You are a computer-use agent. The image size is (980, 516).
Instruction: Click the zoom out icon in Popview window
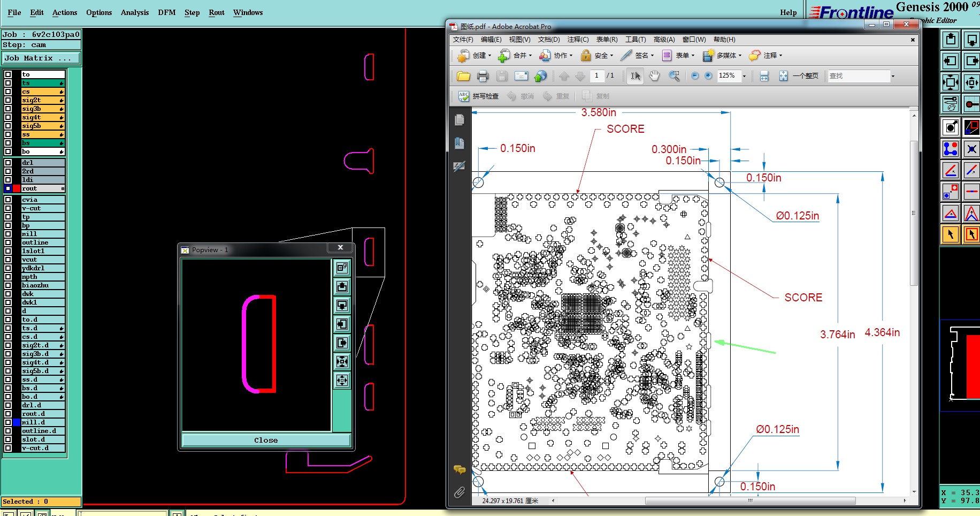point(342,381)
